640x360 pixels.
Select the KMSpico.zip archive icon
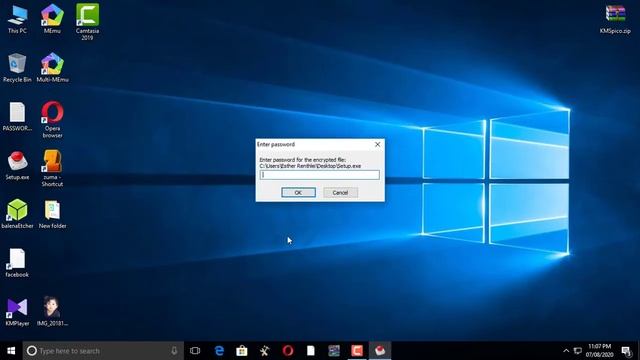point(615,19)
